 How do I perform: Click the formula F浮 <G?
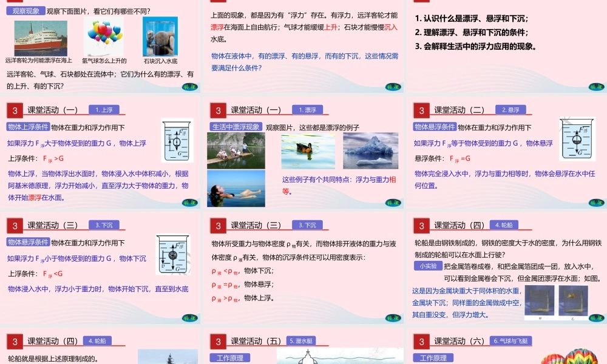[x=53, y=274]
